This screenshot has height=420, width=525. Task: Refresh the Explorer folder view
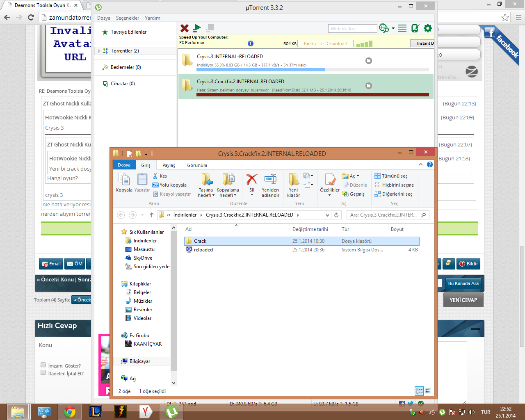336,215
